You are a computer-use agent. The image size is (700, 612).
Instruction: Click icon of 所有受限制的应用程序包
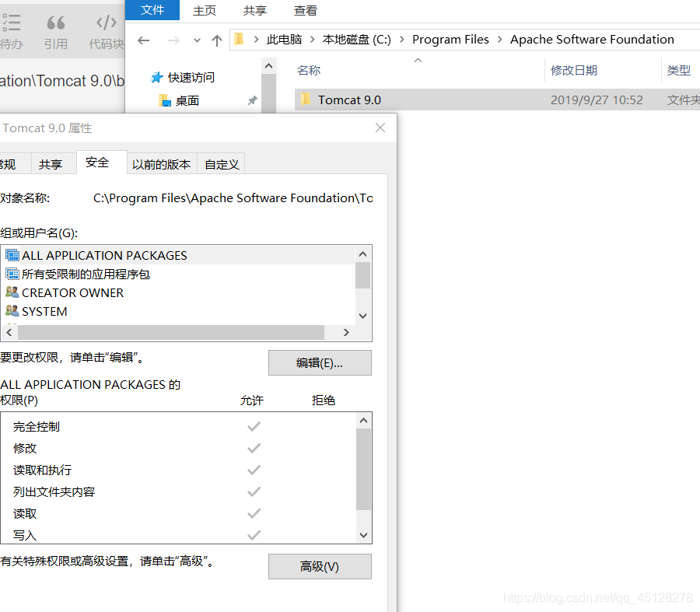(x=12, y=274)
